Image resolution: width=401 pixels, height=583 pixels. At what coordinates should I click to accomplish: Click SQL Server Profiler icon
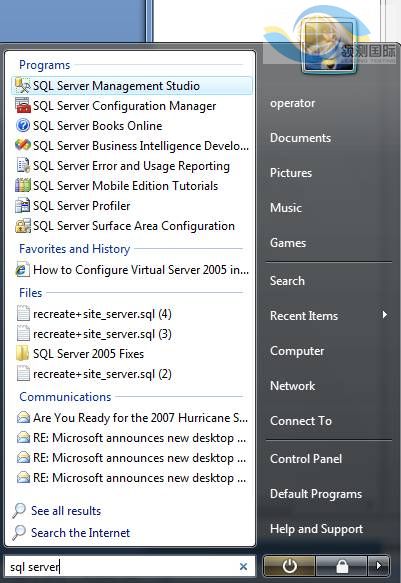22,206
